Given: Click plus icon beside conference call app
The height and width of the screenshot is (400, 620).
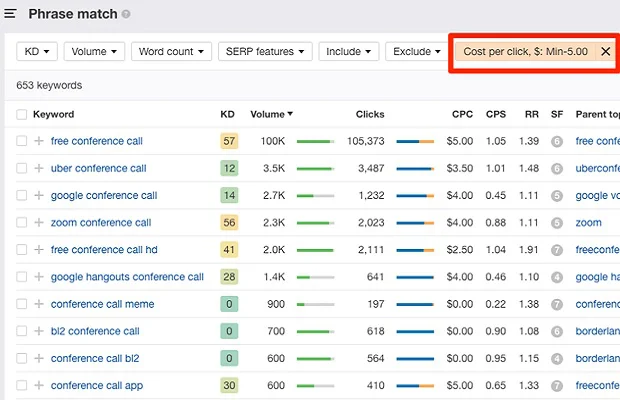Looking at the screenshot, I should 39,385.
